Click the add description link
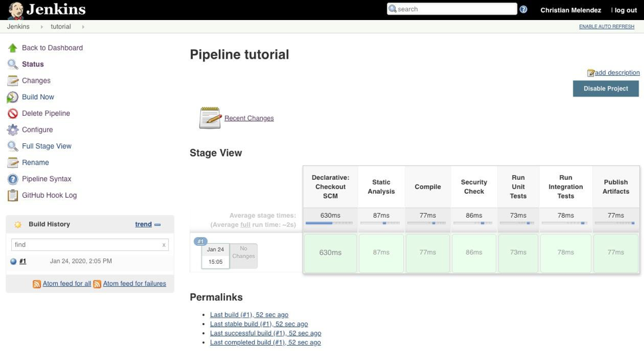Screen dimensions: 644x351 (x=617, y=73)
